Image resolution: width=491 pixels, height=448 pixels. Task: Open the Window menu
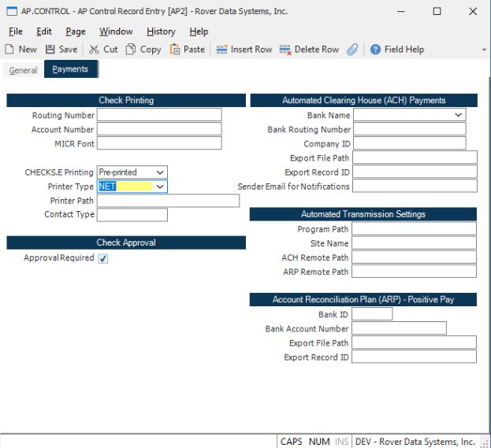[116, 31]
